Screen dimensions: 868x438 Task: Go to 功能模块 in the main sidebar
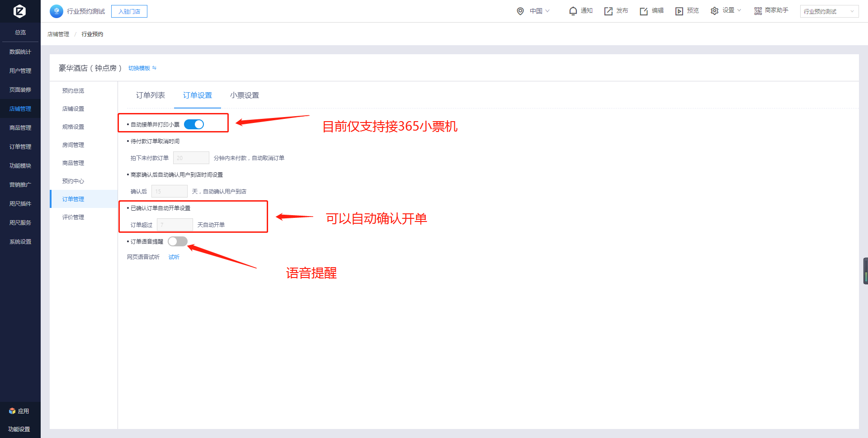tap(20, 166)
